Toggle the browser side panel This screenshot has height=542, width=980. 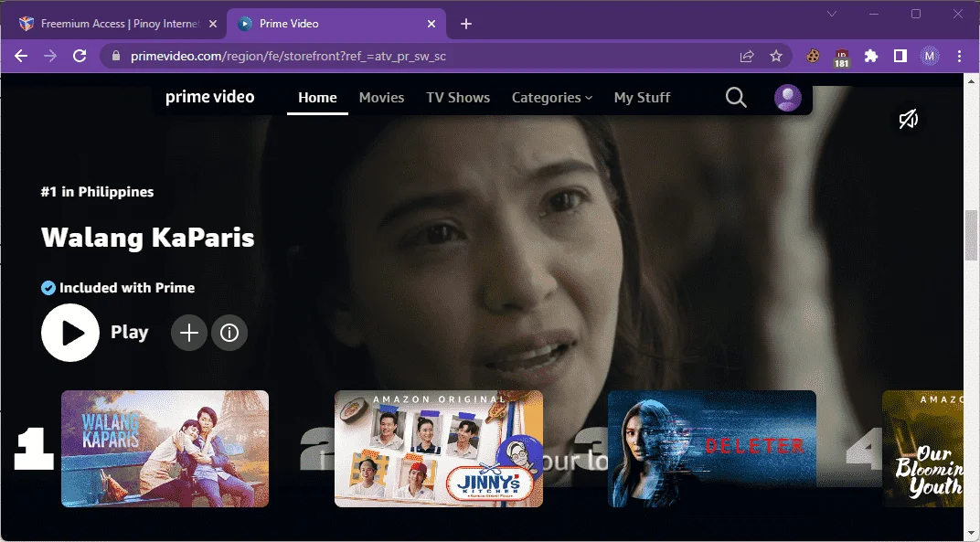900,57
